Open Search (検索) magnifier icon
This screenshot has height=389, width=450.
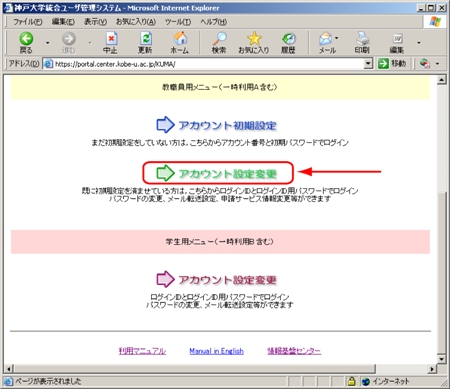219,39
